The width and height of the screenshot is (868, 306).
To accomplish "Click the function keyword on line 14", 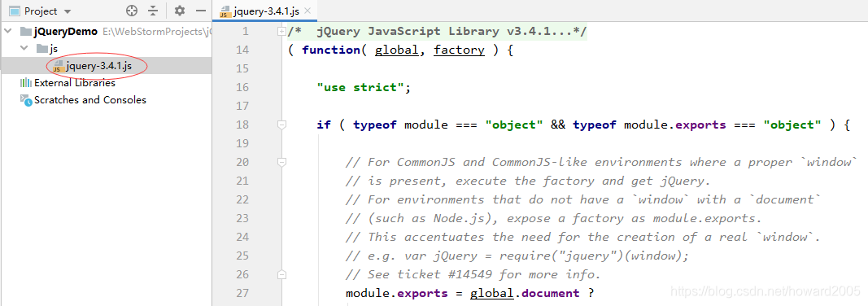I will [331, 50].
